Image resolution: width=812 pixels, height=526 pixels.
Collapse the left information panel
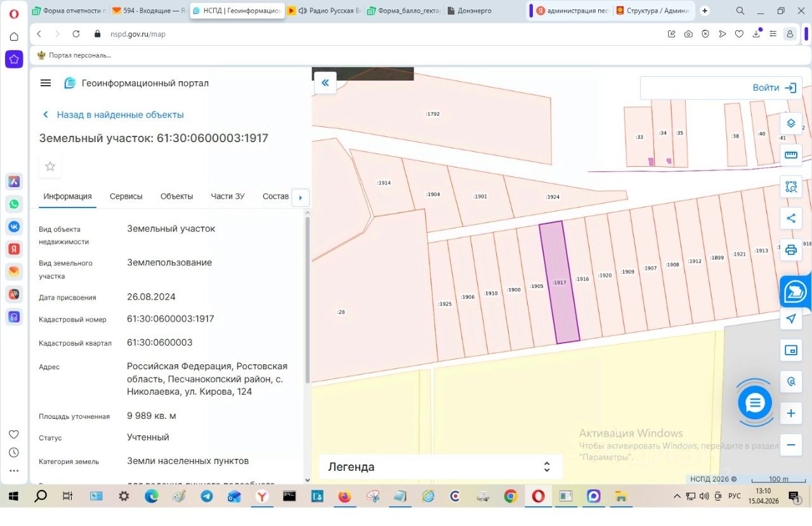325,83
